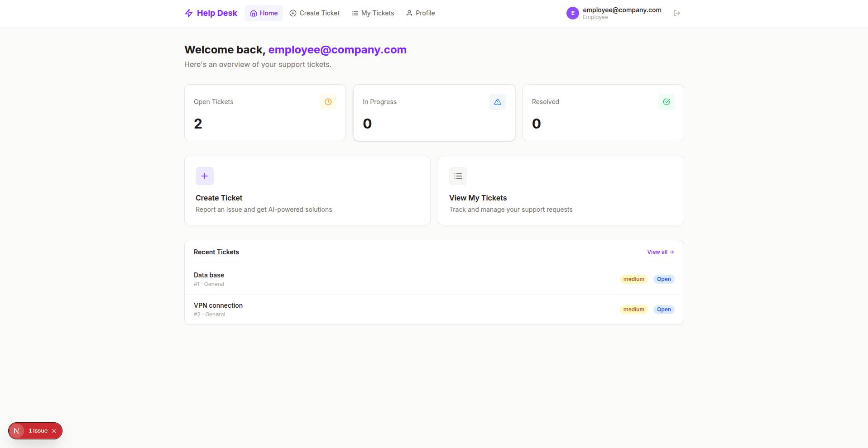868x448 pixels.
Task: Click the list icon on View My Tickets card
Action: click(458, 176)
